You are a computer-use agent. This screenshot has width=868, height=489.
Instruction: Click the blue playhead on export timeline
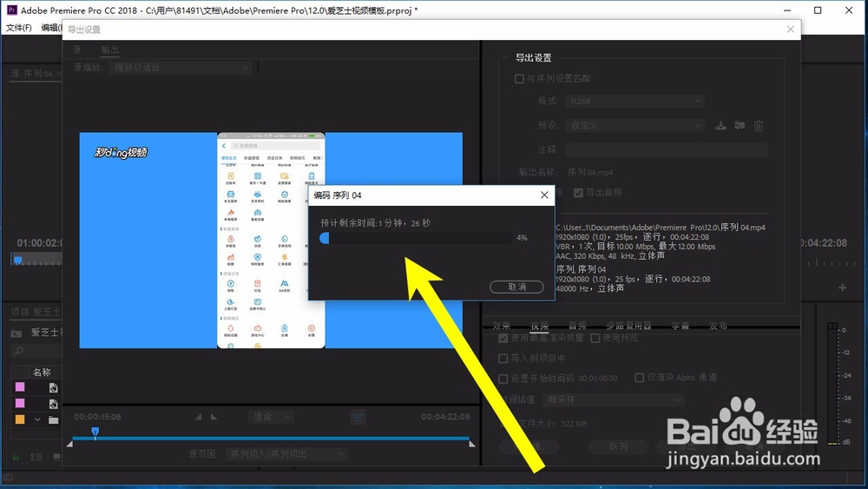(x=95, y=432)
